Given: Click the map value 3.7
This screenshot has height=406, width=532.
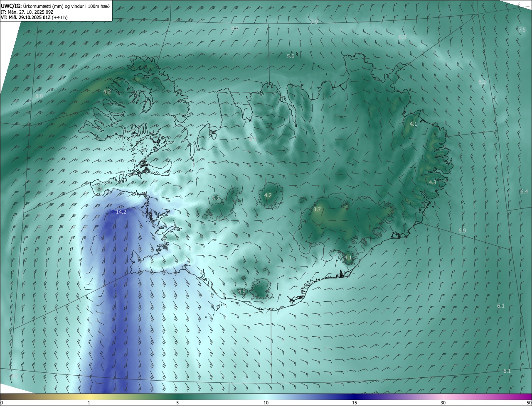Looking at the screenshot, I should pyautogui.click(x=317, y=210).
